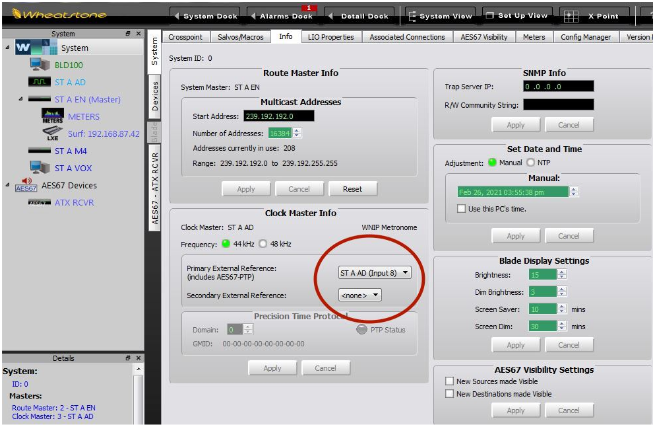Select the 48 kHz frequency radio button
Viewport: 659px width, 428px height.
point(263,244)
